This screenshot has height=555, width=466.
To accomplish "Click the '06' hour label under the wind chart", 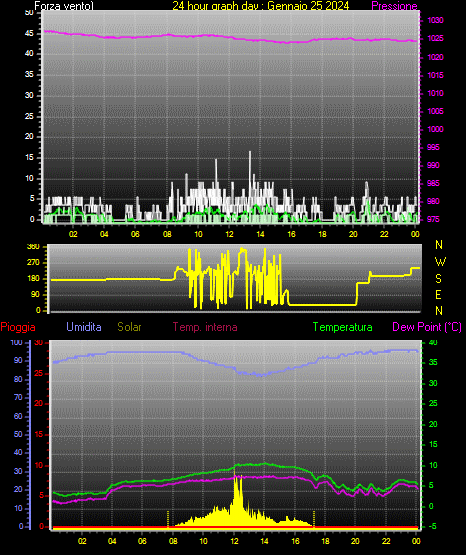I will tap(135, 234).
